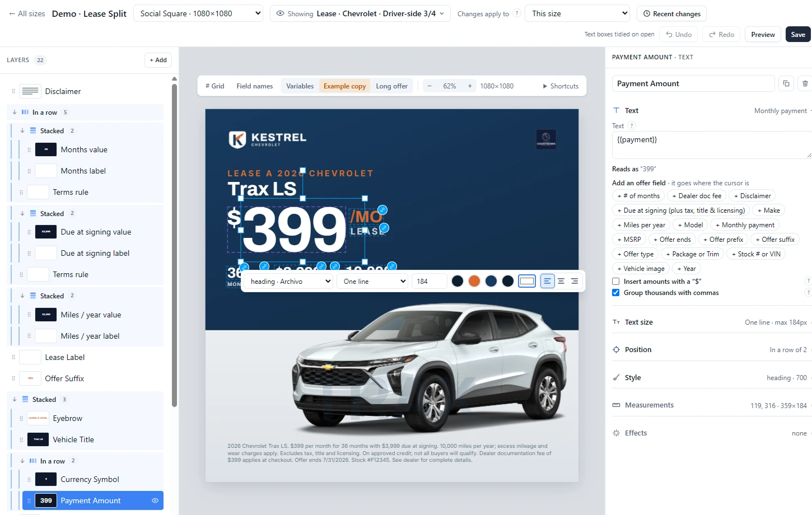Insert the 'Vehicle image' offer field

tap(641, 269)
